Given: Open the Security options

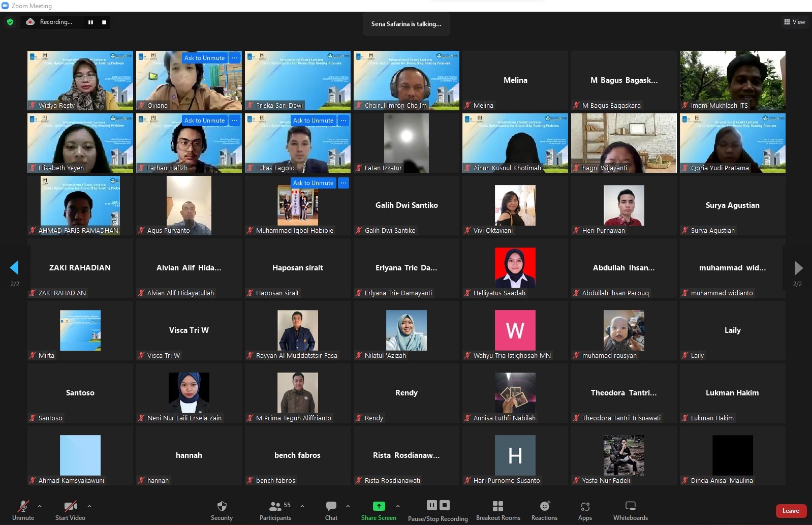Looking at the screenshot, I should pos(222,510).
